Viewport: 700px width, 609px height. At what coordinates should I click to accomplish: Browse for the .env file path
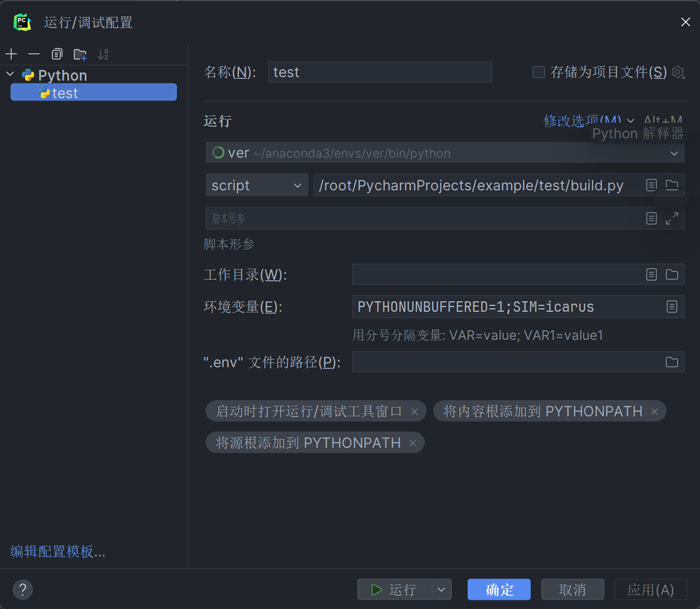671,361
